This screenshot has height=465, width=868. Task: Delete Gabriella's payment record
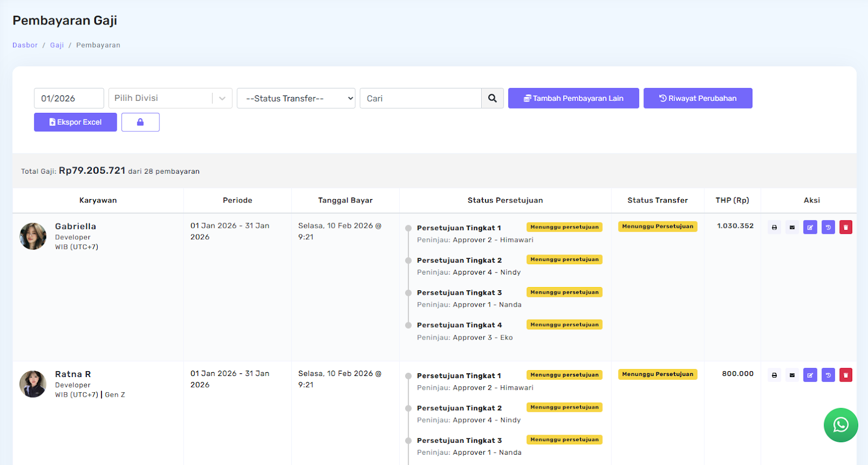tap(846, 227)
